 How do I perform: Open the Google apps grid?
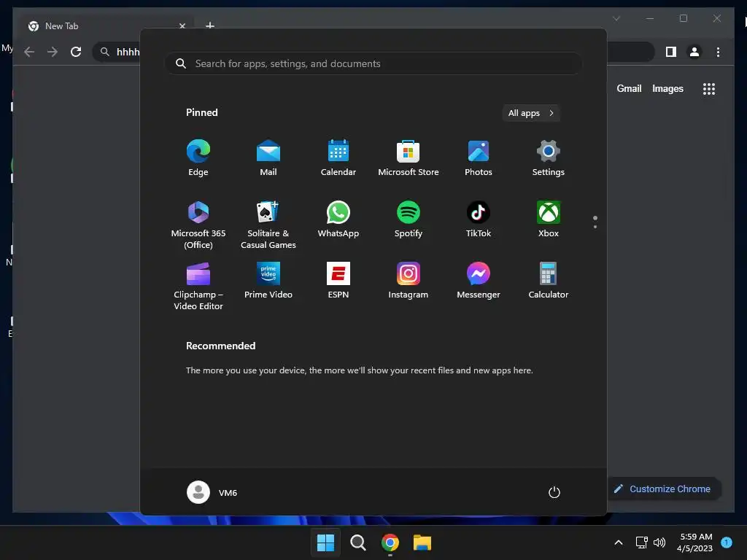click(x=709, y=88)
